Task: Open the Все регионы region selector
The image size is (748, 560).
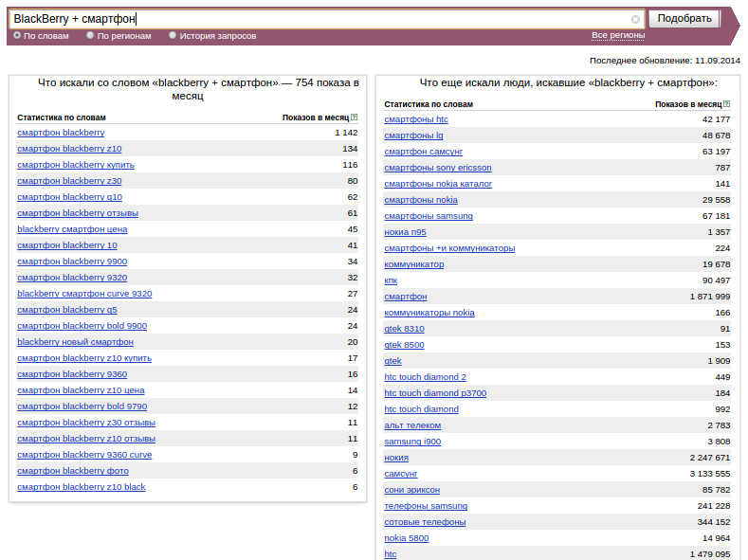Action: (618, 35)
